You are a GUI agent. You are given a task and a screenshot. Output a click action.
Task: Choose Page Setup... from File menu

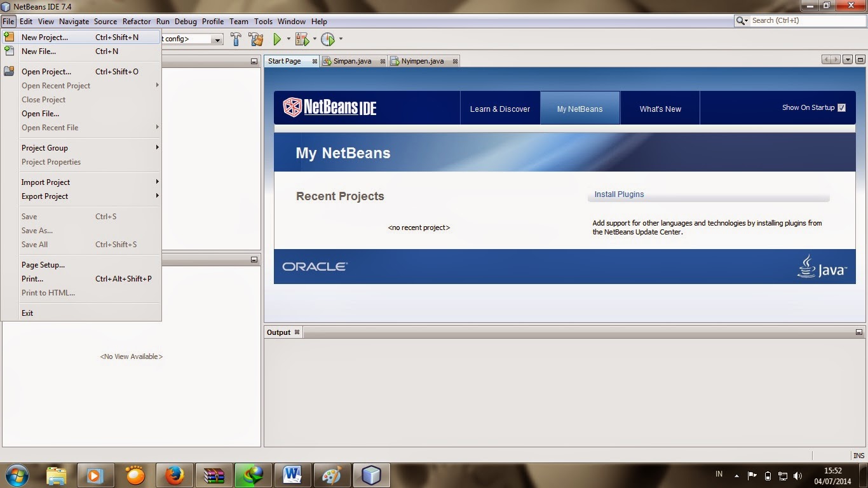coord(81,264)
